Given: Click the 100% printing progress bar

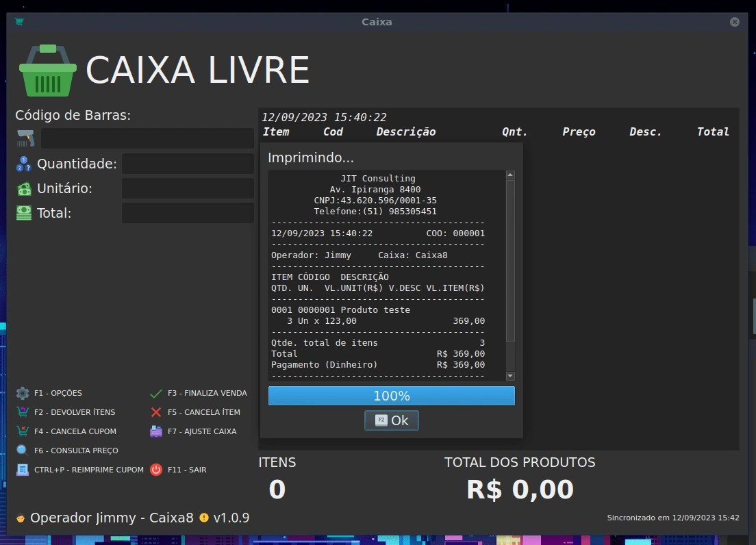Looking at the screenshot, I should [391, 396].
